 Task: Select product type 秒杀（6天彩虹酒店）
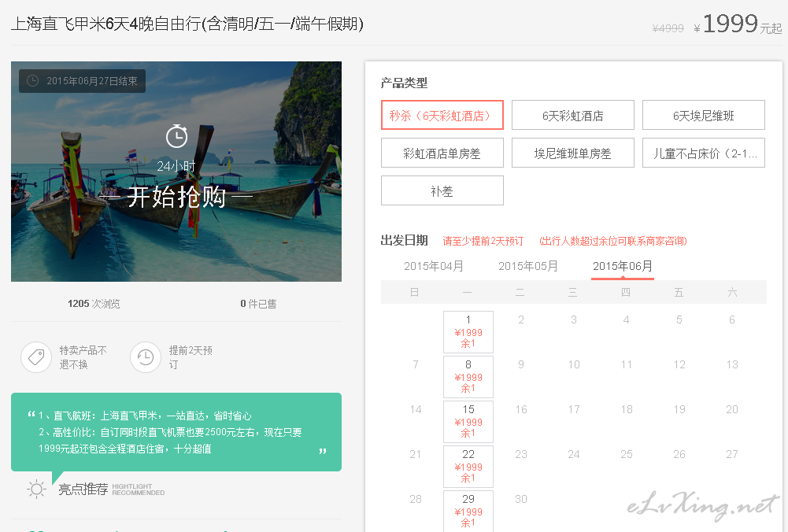[x=442, y=115]
